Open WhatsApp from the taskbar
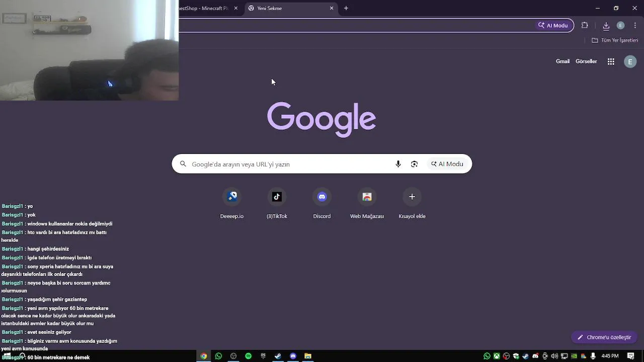Viewport: 644px width, 362px height. pos(218,356)
